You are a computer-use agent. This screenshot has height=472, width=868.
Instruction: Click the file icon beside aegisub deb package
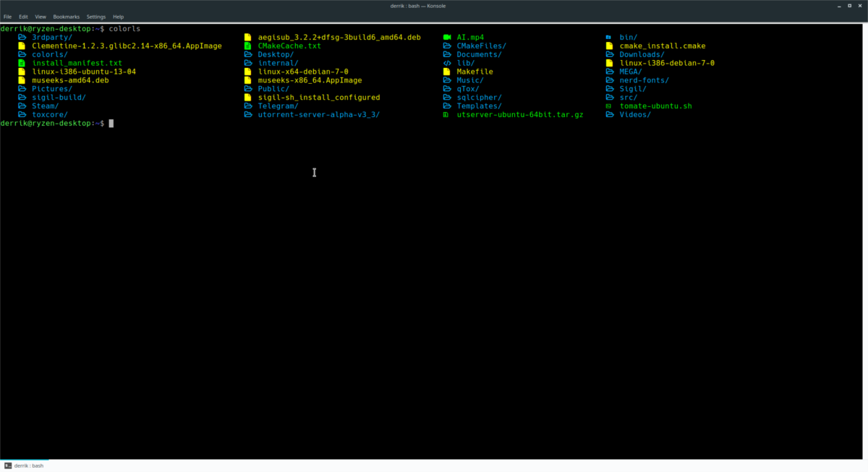[x=248, y=37]
